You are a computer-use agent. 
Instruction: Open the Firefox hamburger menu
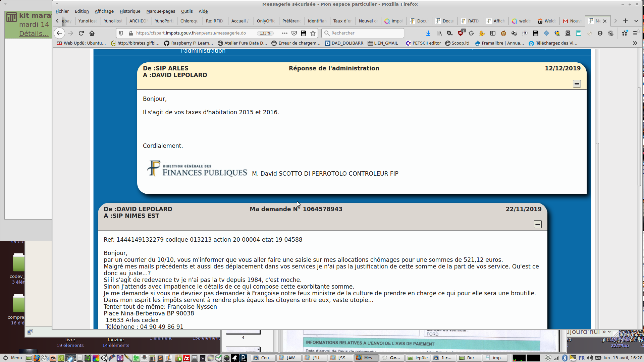pos(635,33)
